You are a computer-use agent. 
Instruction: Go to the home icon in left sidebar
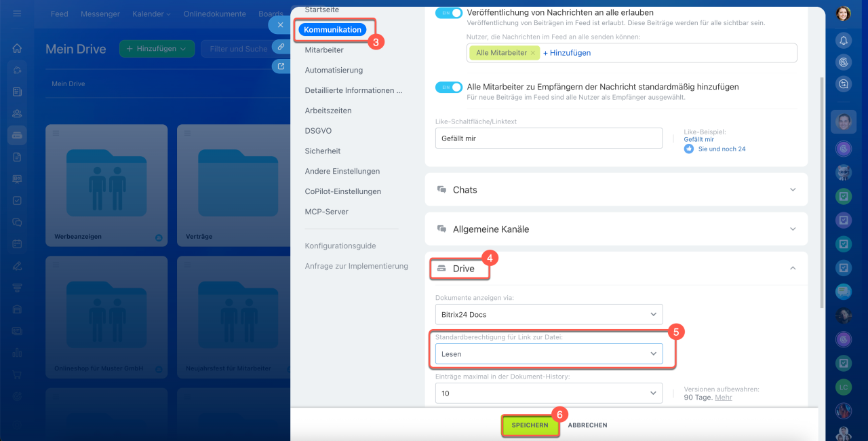17,49
